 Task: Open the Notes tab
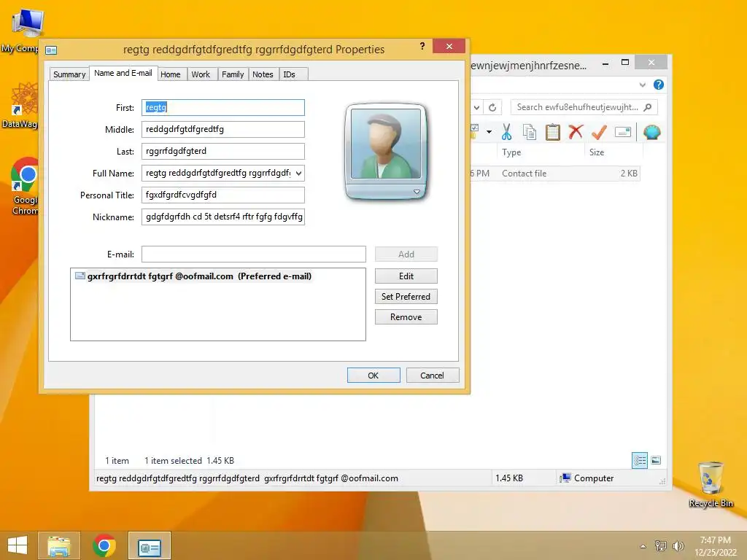click(x=263, y=74)
